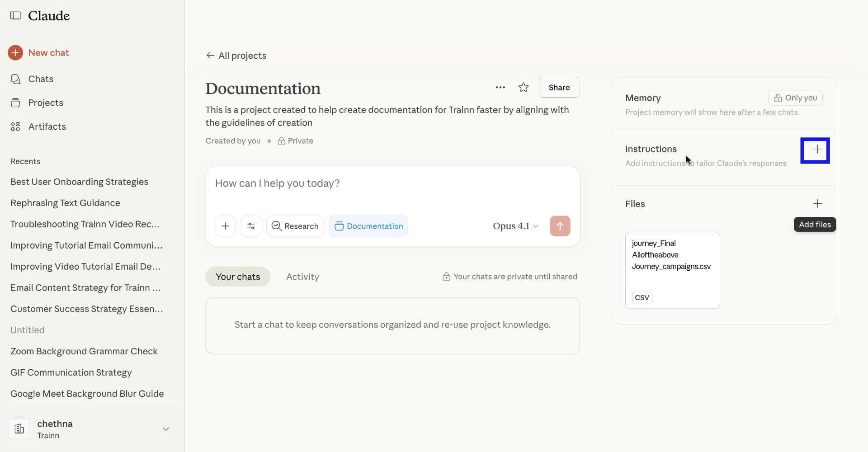Image resolution: width=868 pixels, height=452 pixels.
Task: Open the Artifacts section icon
Action: (x=15, y=126)
